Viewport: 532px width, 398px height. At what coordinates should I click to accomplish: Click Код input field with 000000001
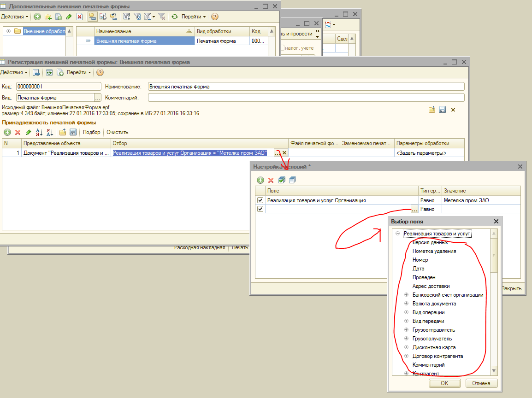tap(59, 87)
